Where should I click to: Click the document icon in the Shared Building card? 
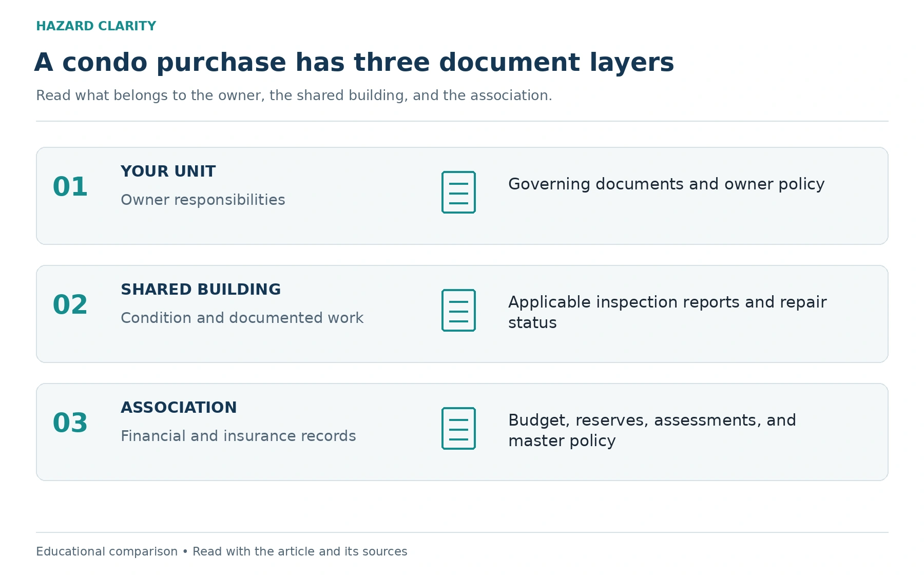coord(458,310)
